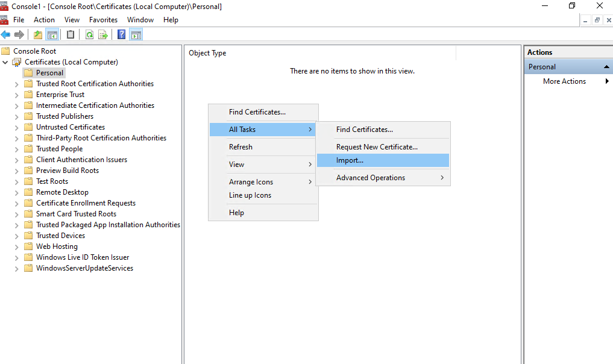Select Find Certificates... in All Tasks submenu
The image size is (613, 364).
tap(383, 130)
